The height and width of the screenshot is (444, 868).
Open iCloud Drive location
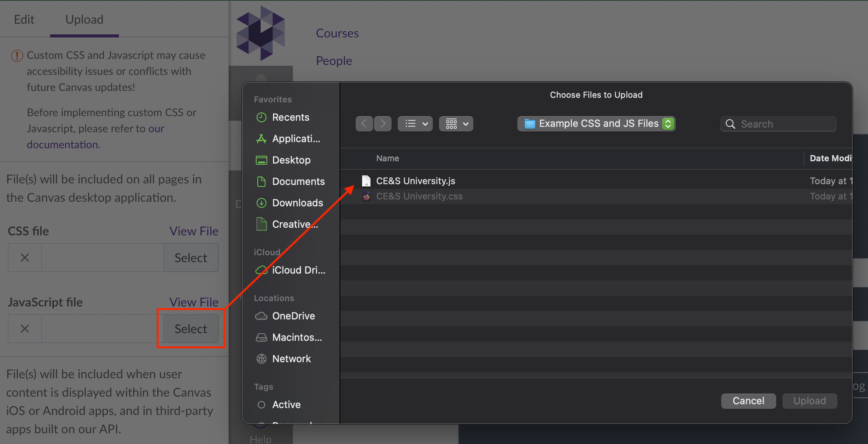tap(298, 270)
